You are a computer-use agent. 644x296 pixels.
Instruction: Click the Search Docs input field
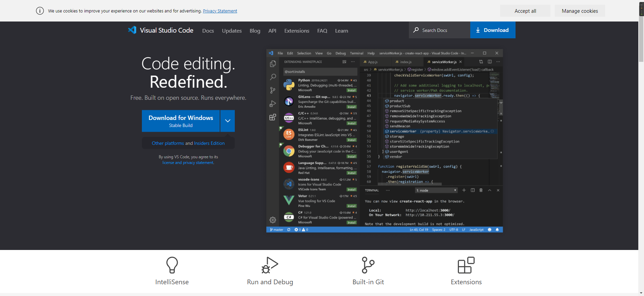coord(439,30)
